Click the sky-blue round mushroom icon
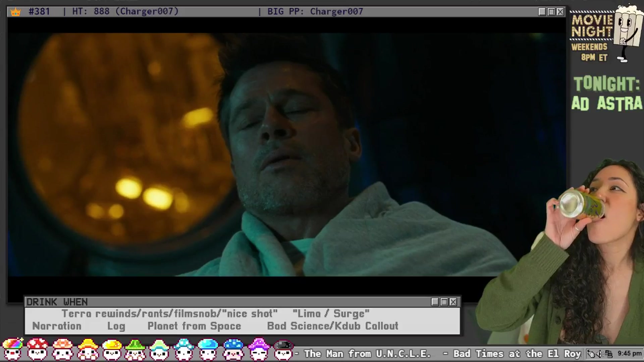 (208, 349)
